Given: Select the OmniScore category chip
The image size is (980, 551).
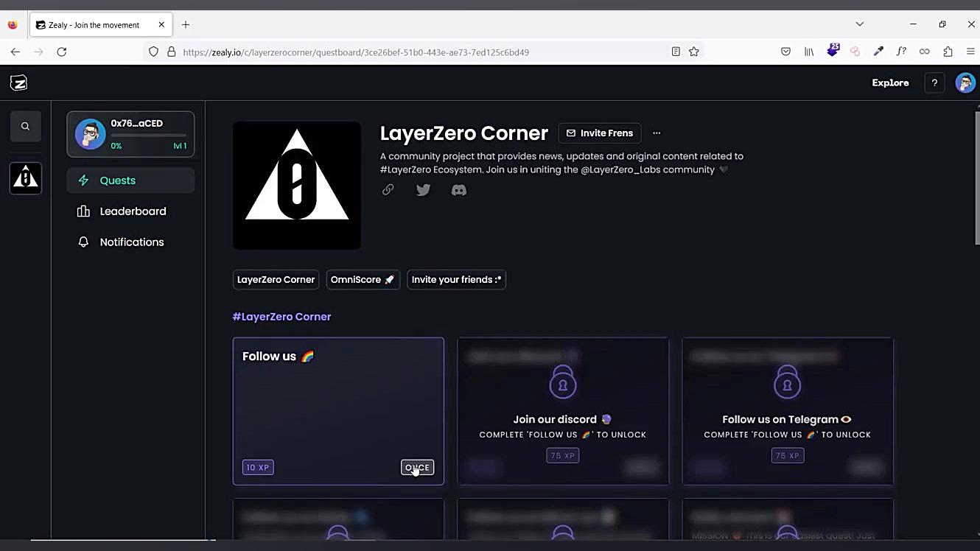Looking at the screenshot, I should (363, 280).
